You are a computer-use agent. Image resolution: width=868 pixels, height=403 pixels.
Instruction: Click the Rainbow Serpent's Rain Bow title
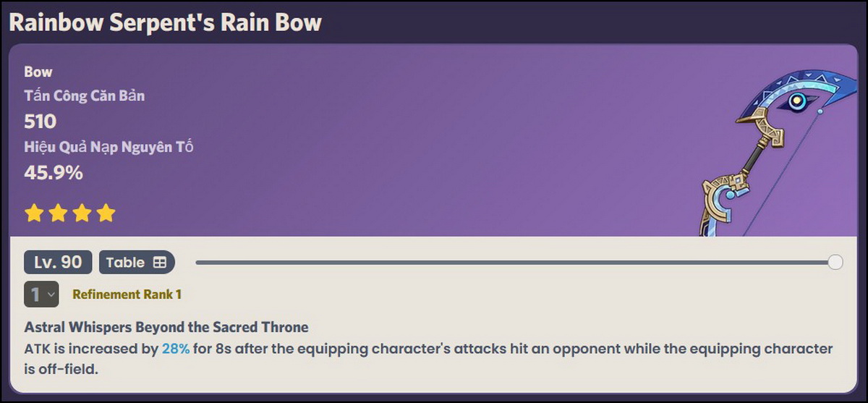click(x=165, y=22)
